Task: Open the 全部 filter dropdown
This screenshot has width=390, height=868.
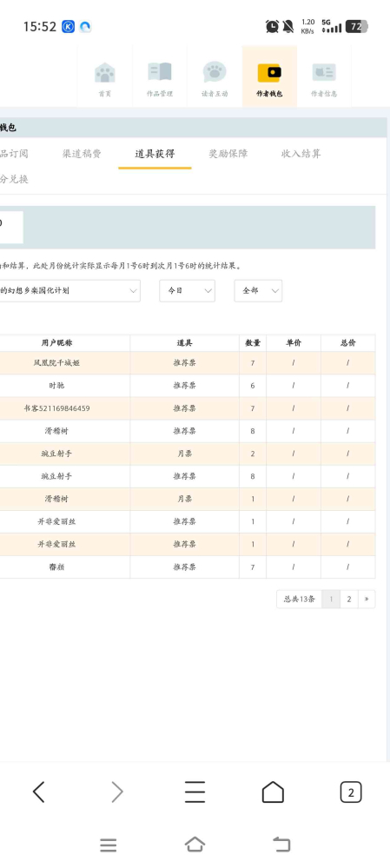Action: (258, 290)
